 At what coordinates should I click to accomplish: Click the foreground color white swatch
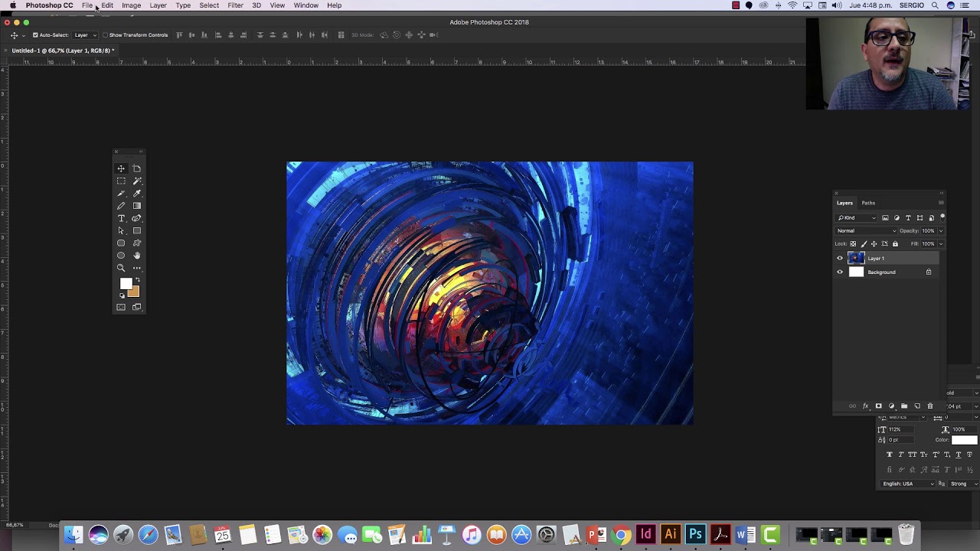coord(126,283)
